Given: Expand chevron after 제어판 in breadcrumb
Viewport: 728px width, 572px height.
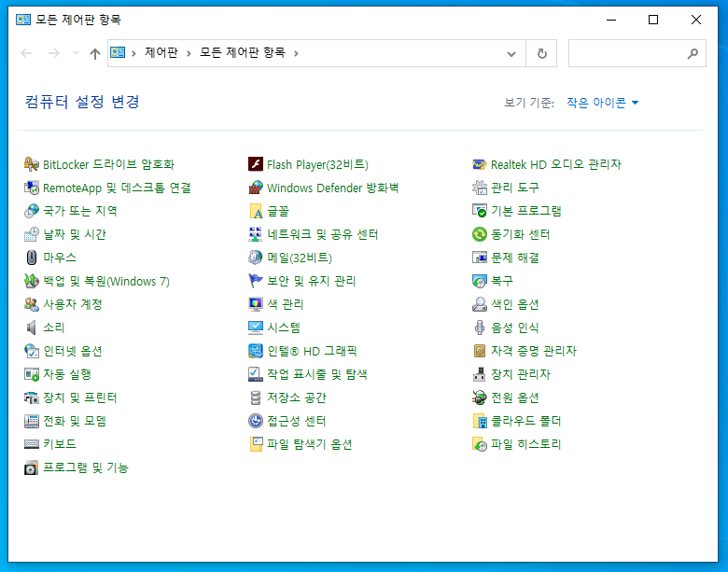Looking at the screenshot, I should click(x=189, y=54).
